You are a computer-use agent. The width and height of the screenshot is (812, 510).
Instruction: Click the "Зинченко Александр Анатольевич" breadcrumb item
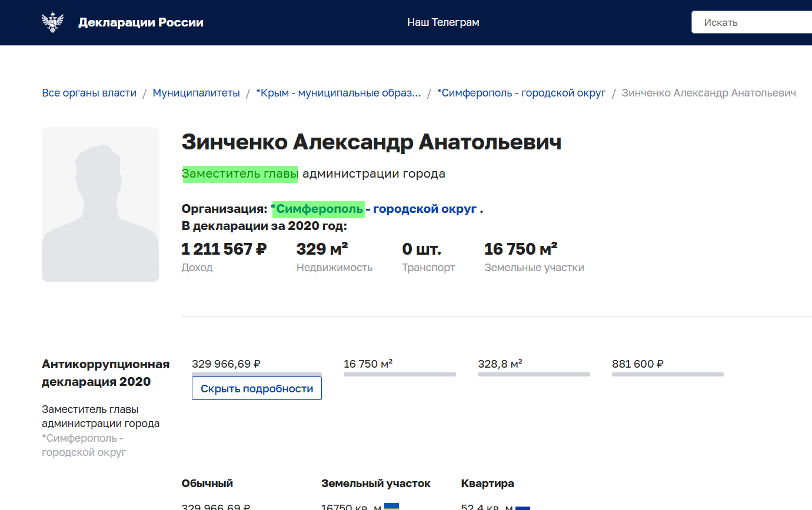click(710, 92)
